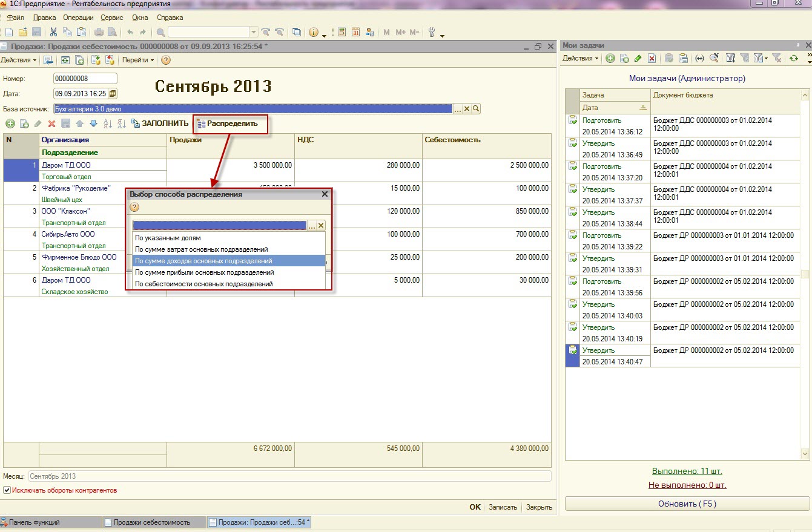Choose По сумме доходов основных подразделений
The image size is (812, 532).
229,261
